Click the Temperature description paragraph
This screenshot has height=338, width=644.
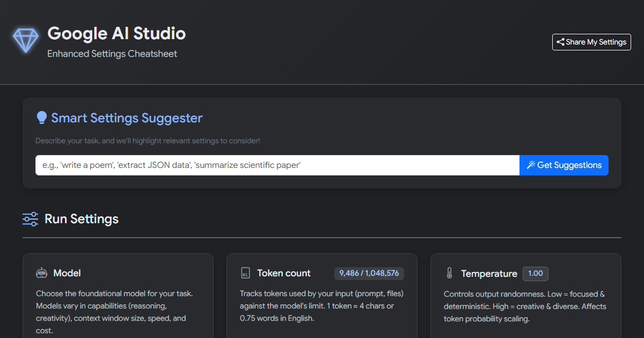click(525, 306)
